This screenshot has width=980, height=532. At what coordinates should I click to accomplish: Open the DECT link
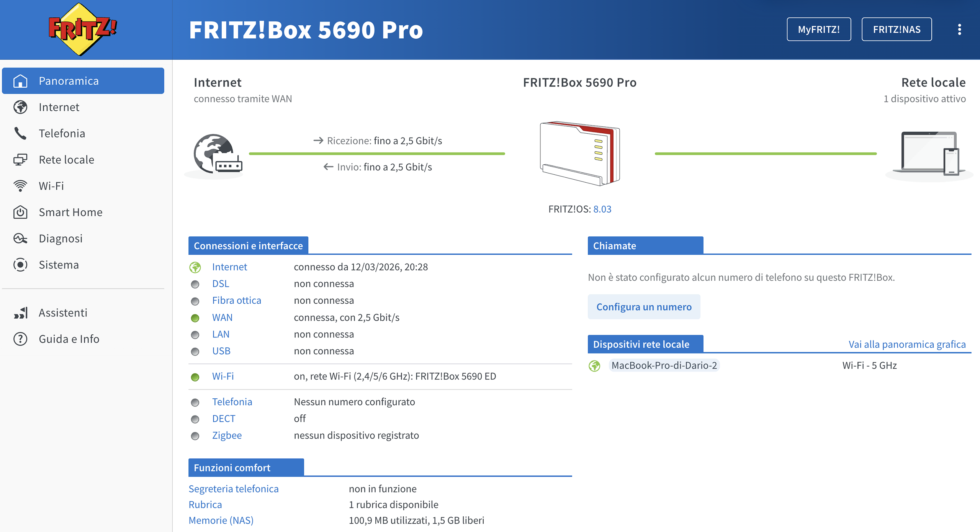[224, 418]
